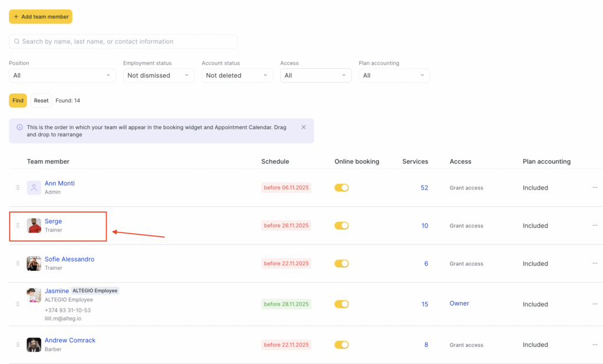Click Andrew Comrack's profile photo
Screen dimensions: 603x364
(x=34, y=345)
